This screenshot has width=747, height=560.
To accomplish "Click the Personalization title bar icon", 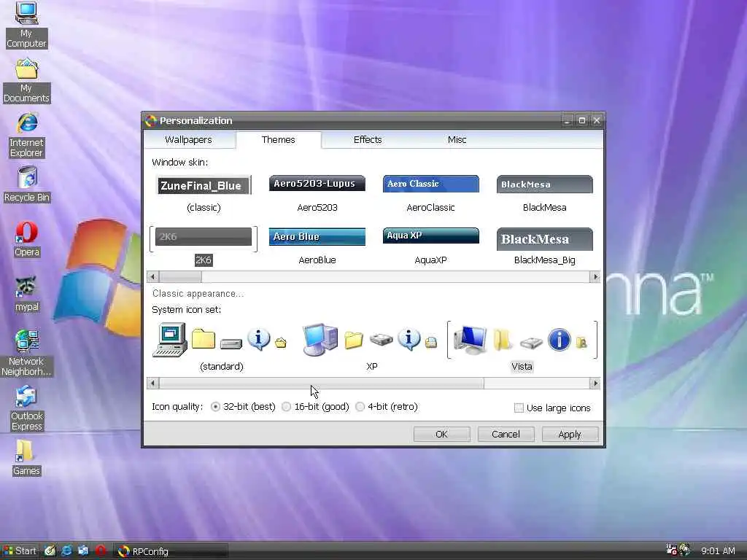I will point(151,121).
